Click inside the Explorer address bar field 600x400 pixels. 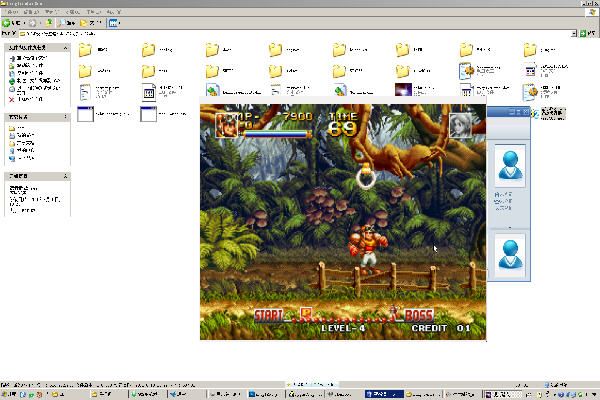coord(295,34)
